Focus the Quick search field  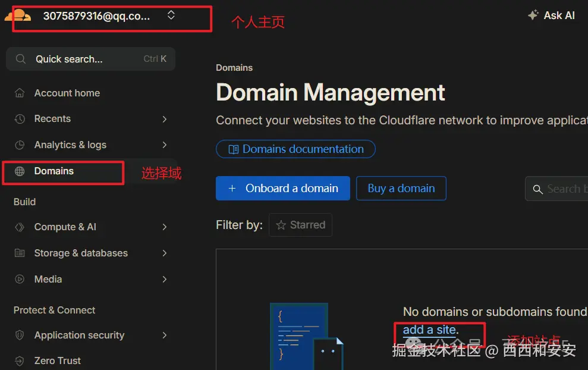click(x=91, y=59)
